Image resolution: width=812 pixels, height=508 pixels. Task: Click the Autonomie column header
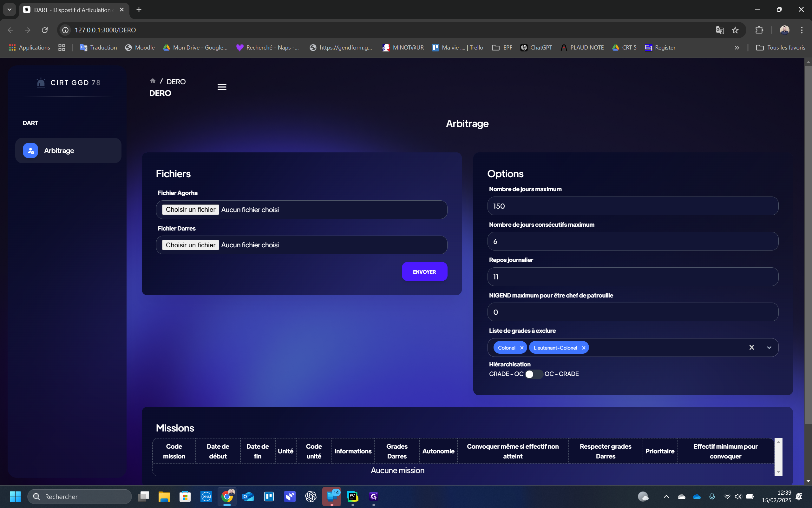click(x=438, y=451)
